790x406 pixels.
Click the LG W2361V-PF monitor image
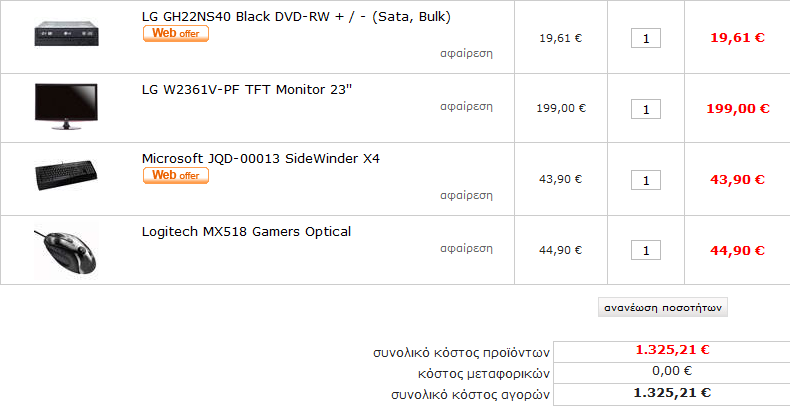[67, 107]
